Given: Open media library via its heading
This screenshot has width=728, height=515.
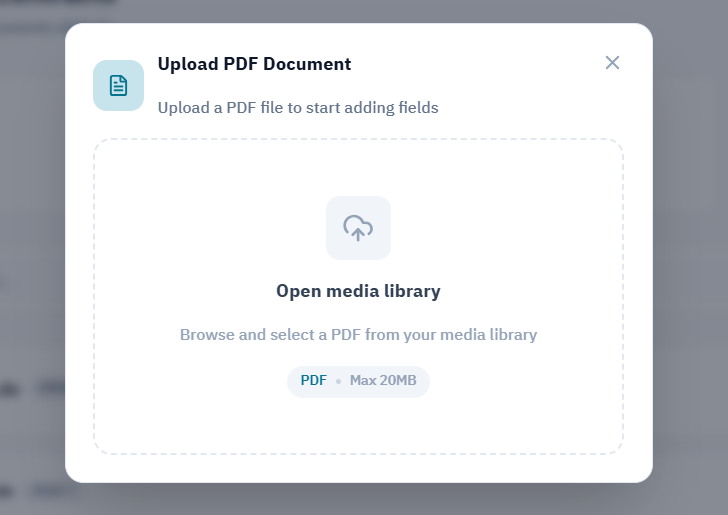Looking at the screenshot, I should pyautogui.click(x=358, y=291).
